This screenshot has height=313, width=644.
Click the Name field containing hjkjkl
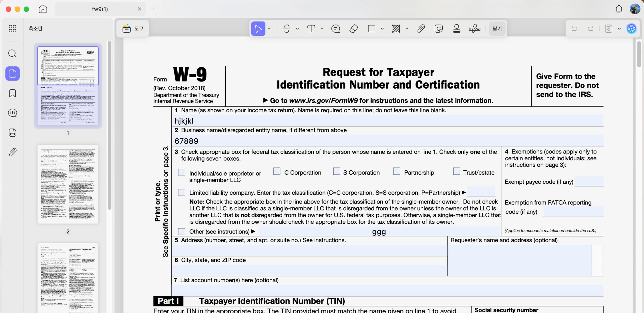tap(388, 121)
